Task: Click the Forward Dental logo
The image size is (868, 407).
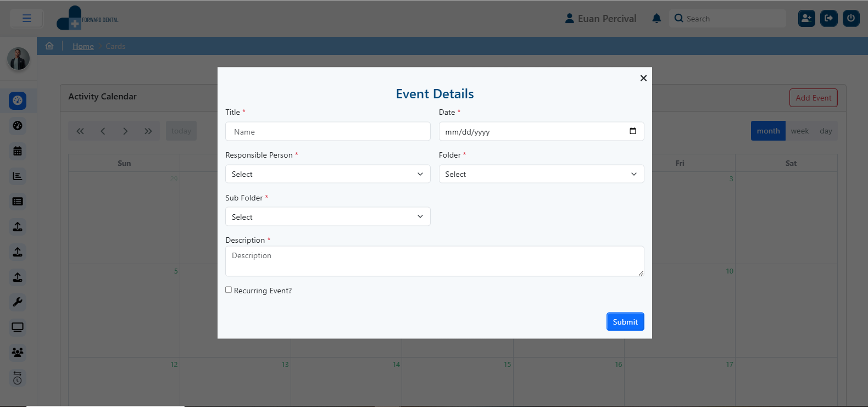Action: point(87,18)
